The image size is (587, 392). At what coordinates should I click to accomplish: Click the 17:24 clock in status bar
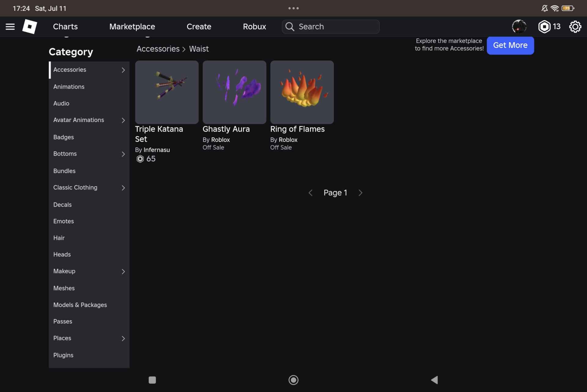coord(21,8)
